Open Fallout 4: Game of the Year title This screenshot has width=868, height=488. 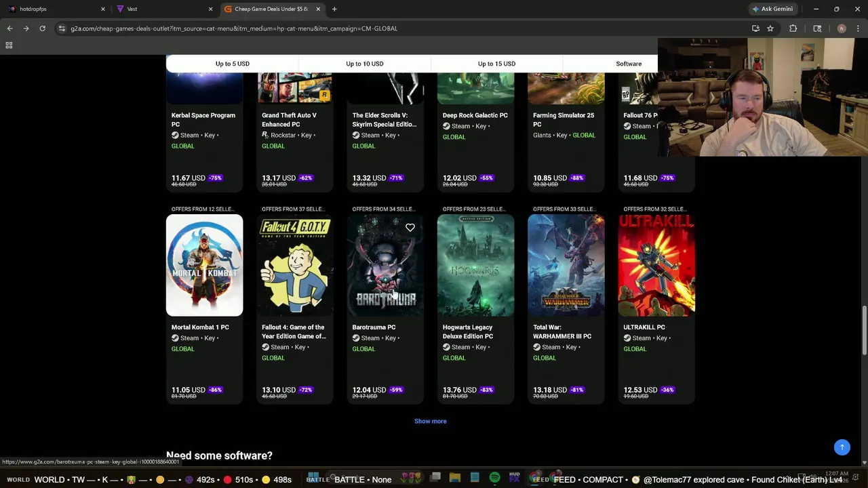coord(294,331)
